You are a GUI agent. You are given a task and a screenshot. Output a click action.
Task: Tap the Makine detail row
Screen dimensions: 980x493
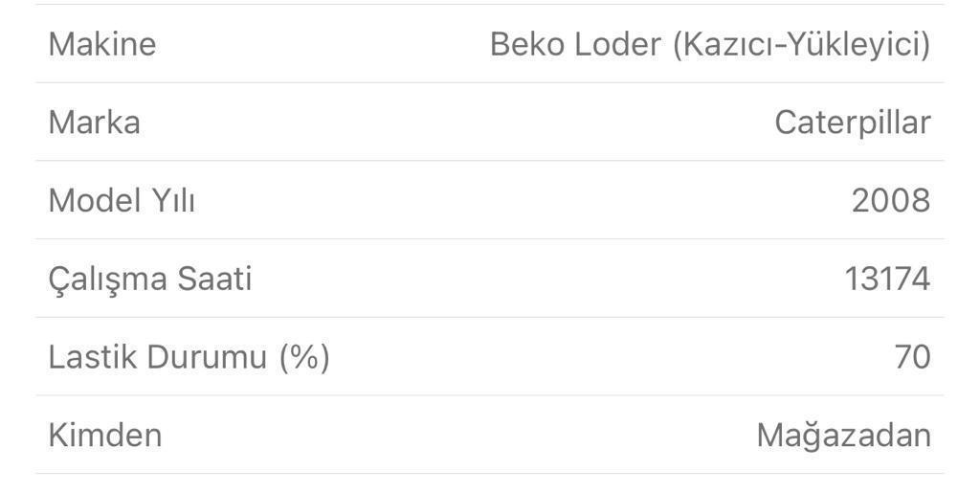(x=490, y=44)
